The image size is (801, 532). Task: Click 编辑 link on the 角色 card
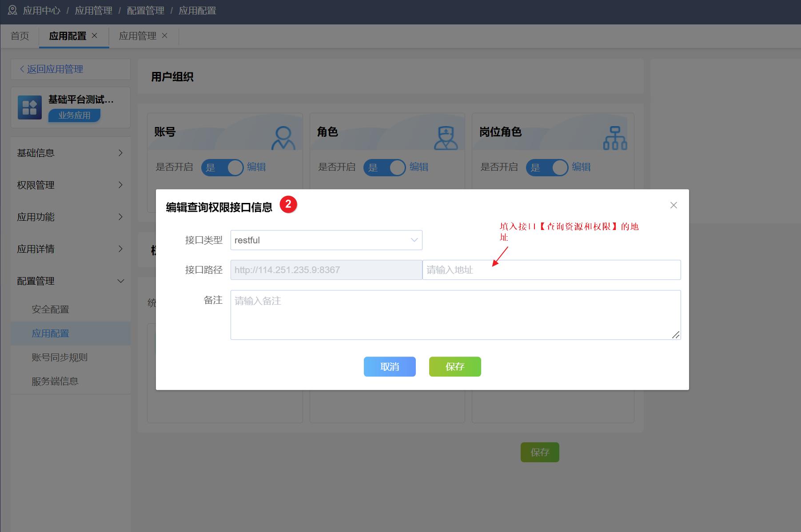tap(419, 167)
